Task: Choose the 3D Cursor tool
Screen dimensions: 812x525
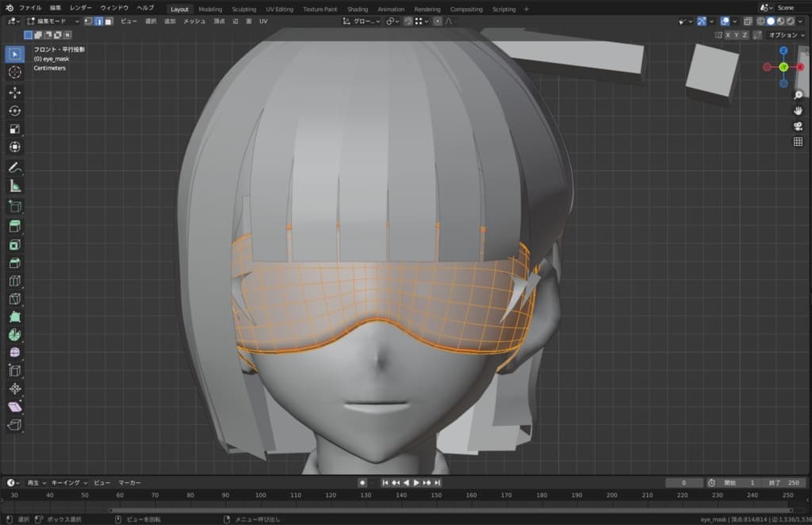Action: coord(14,72)
